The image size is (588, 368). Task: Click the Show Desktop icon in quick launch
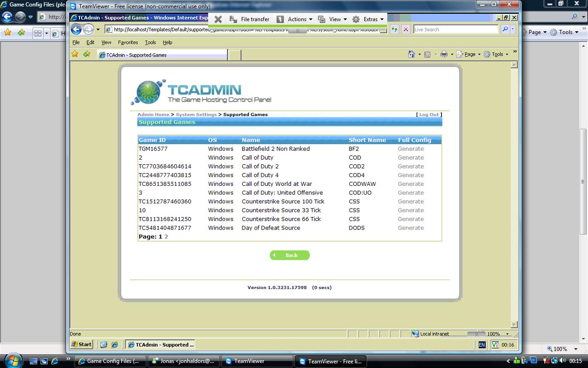click(x=34, y=361)
